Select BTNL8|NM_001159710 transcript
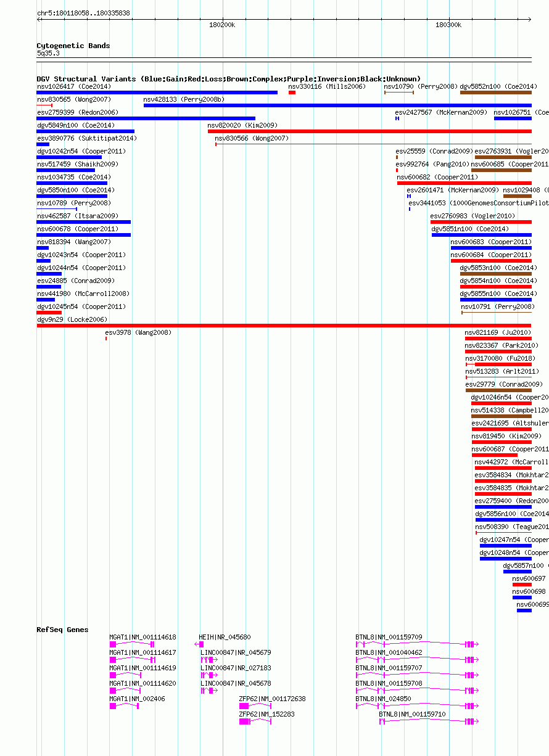 point(429,721)
